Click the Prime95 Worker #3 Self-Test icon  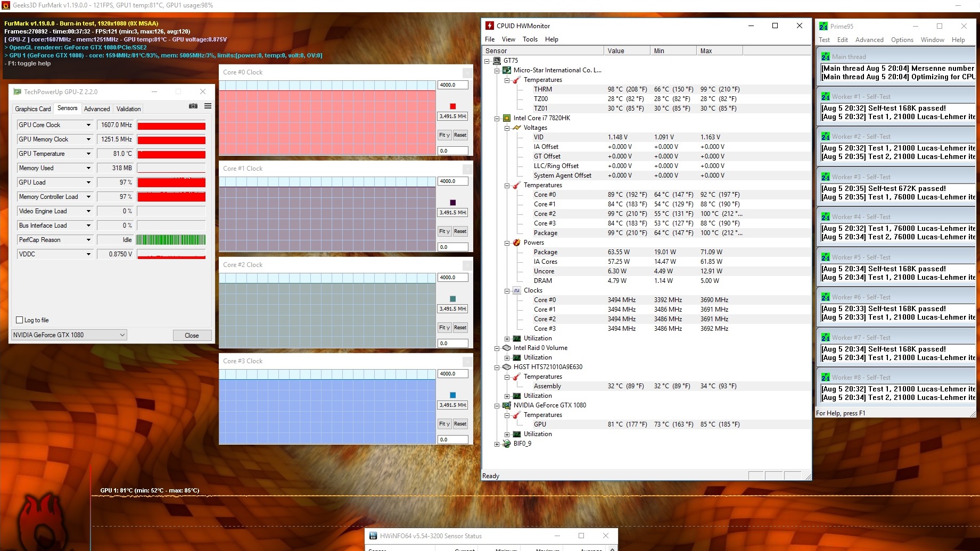click(x=826, y=177)
